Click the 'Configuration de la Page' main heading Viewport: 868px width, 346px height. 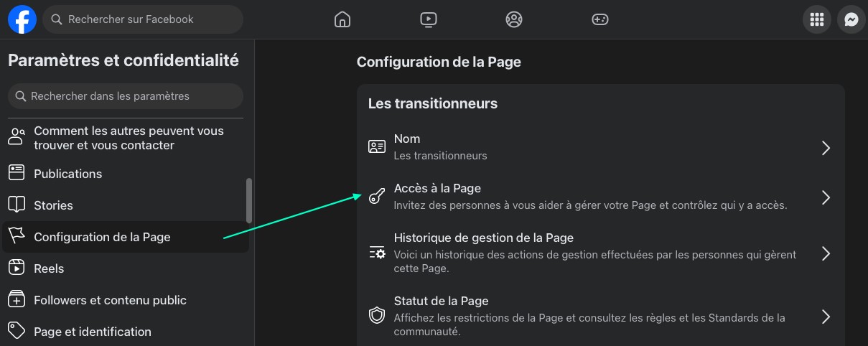[x=439, y=62]
